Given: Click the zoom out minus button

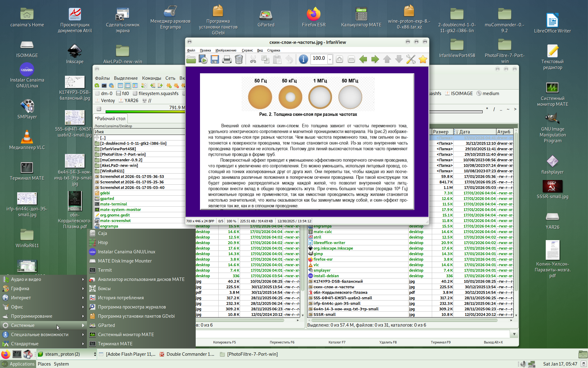Looking at the screenshot, I should tap(351, 59).
